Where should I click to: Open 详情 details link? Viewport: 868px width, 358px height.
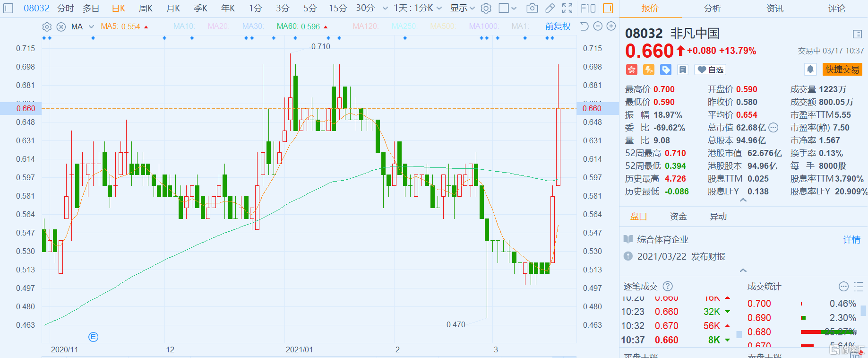(x=852, y=239)
